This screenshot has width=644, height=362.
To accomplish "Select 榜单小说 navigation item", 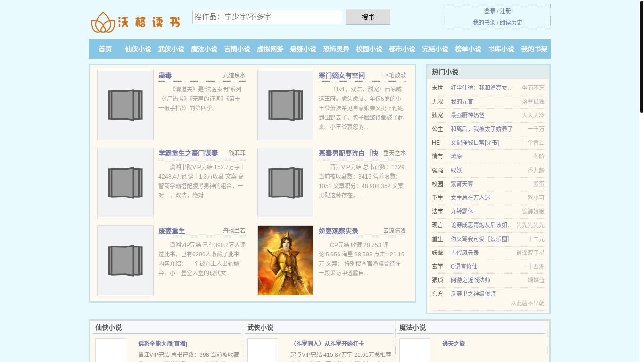I will pos(468,49).
